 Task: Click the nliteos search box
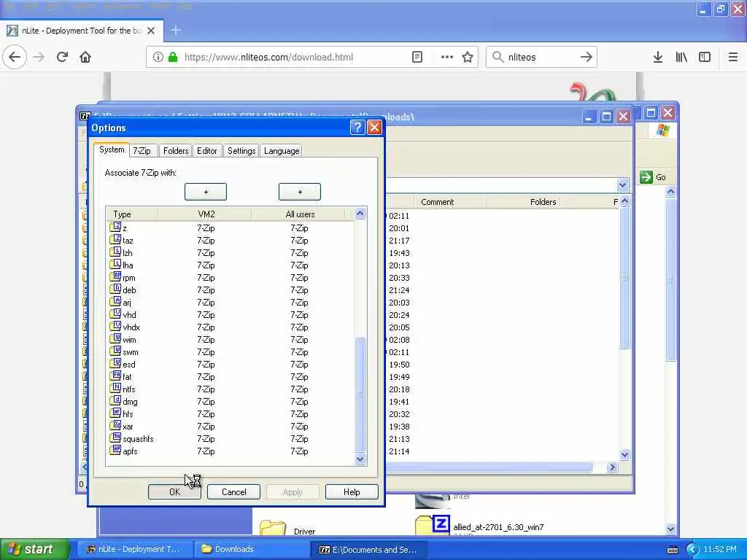[x=542, y=57]
